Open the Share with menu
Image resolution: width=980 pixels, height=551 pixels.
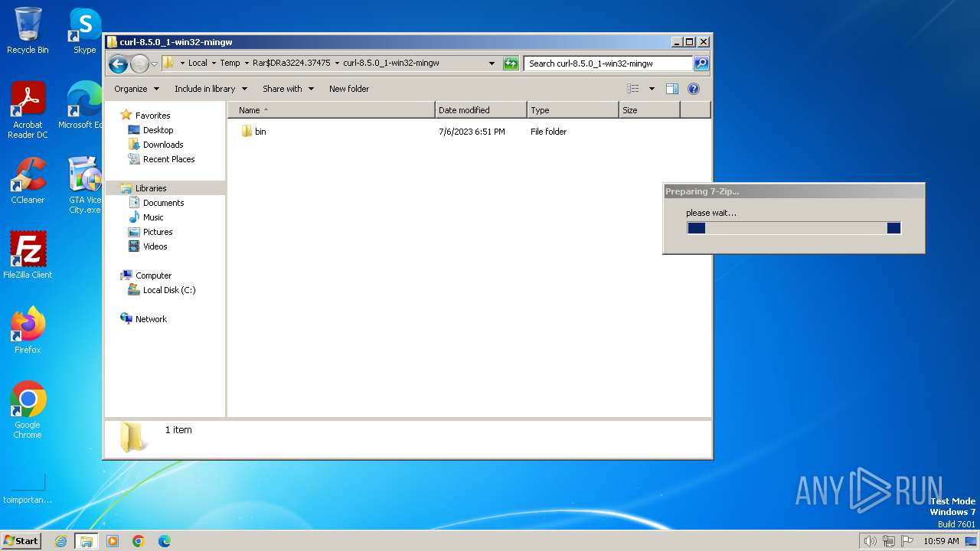coord(288,89)
